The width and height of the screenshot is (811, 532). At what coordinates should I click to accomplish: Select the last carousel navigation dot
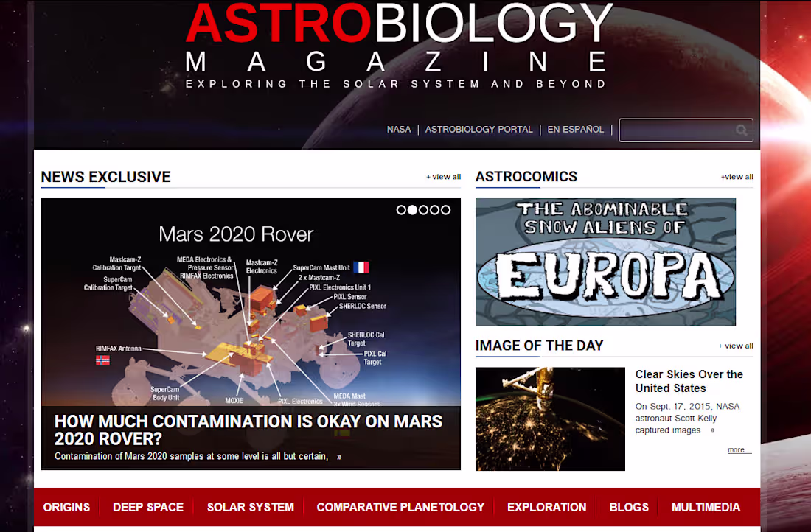pyautogui.click(x=445, y=209)
